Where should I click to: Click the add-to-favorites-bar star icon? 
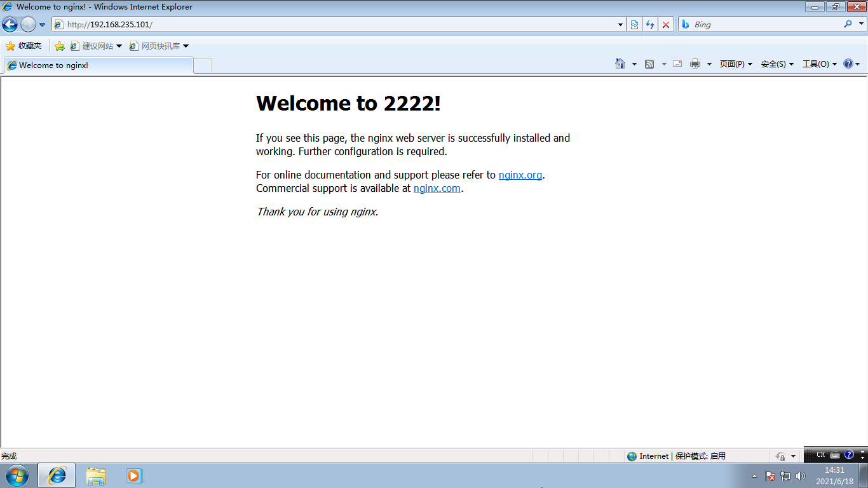(x=60, y=46)
